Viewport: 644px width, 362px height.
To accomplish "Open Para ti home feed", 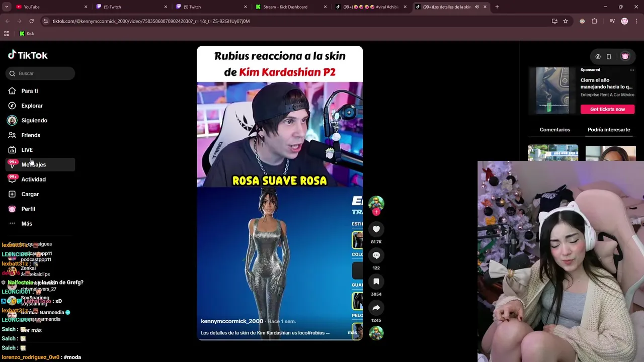I will point(30,91).
